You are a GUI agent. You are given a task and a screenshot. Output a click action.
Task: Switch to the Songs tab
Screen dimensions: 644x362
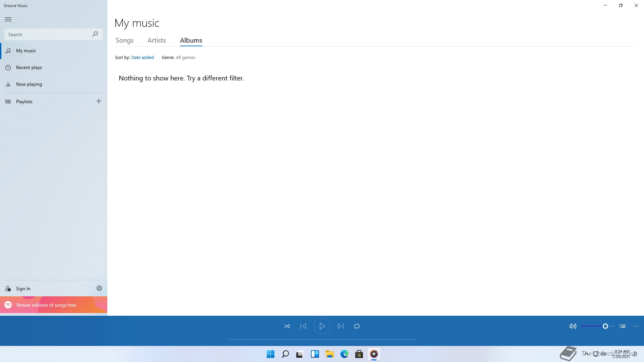click(x=124, y=40)
